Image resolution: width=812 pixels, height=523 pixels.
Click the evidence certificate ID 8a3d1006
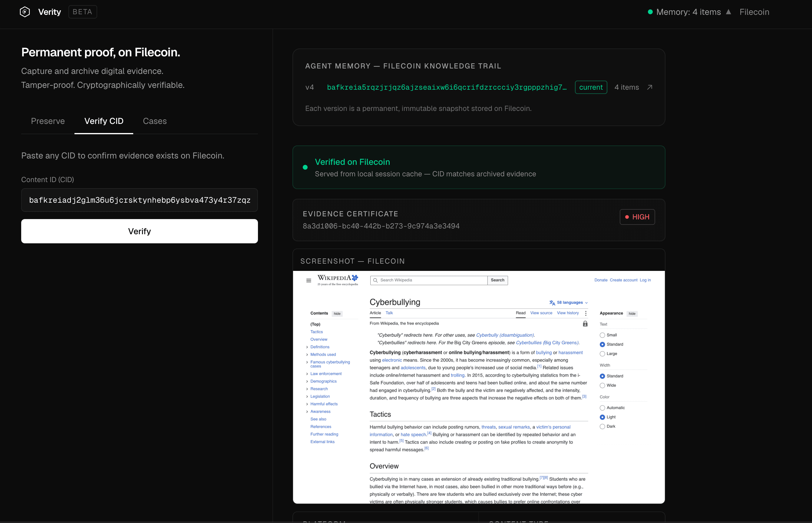point(381,226)
